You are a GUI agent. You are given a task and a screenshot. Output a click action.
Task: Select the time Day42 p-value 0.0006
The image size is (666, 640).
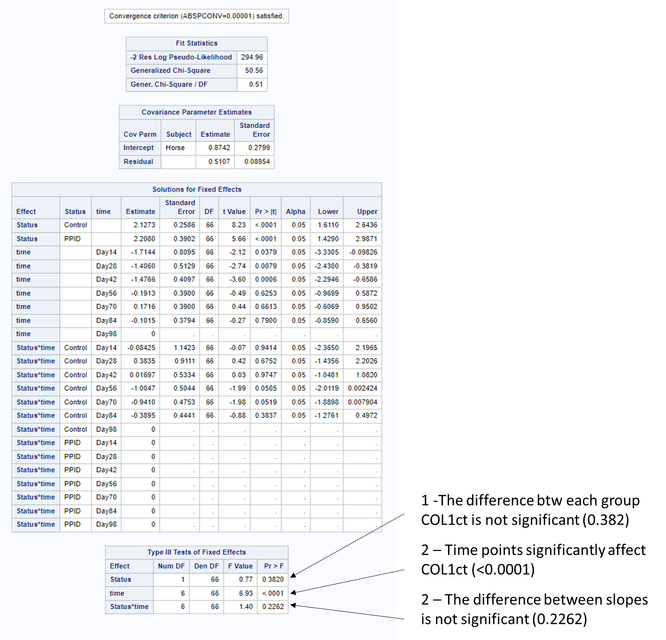click(266, 279)
